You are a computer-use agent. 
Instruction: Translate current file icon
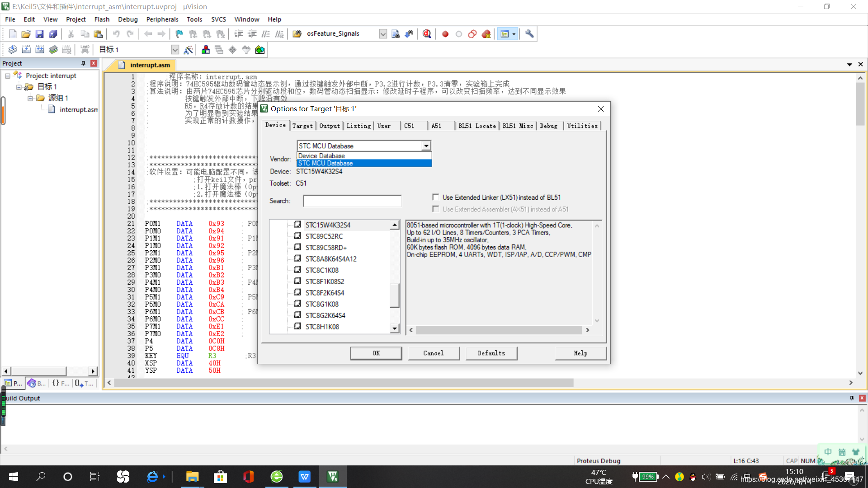[x=13, y=50]
